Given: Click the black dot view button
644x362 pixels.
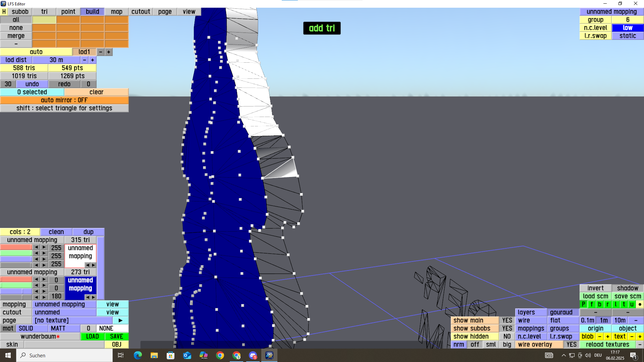Looking at the screenshot, I should click(640, 304).
